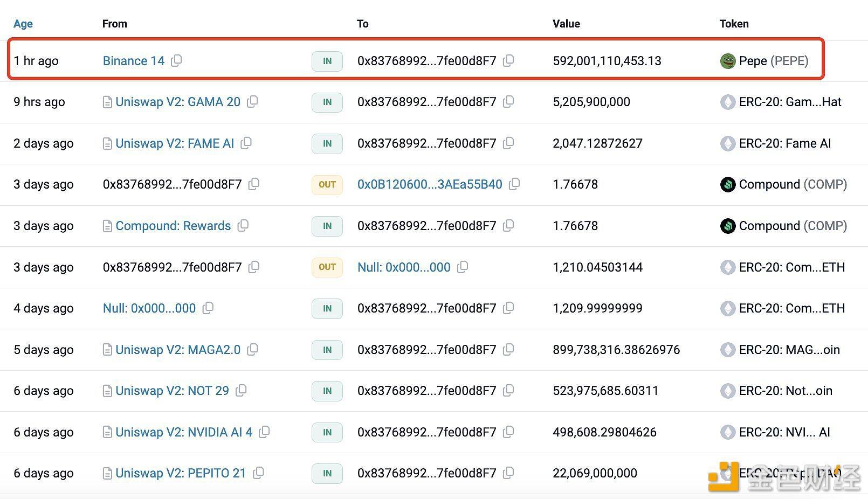Click the Pepe token frog icon
Image resolution: width=868 pixels, height=499 pixels.
click(728, 61)
